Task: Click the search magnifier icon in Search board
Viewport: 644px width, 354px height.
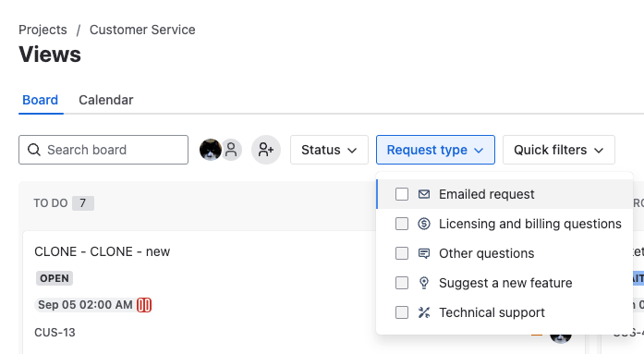Action: [x=34, y=150]
